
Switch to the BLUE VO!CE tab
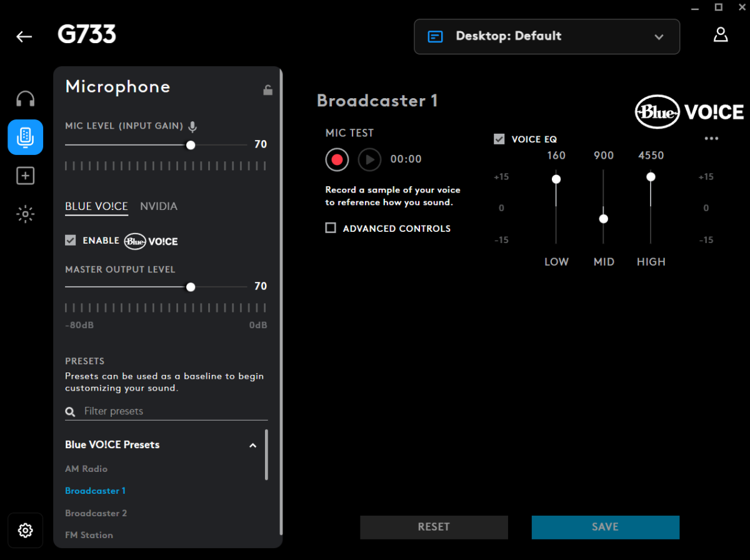pos(96,206)
